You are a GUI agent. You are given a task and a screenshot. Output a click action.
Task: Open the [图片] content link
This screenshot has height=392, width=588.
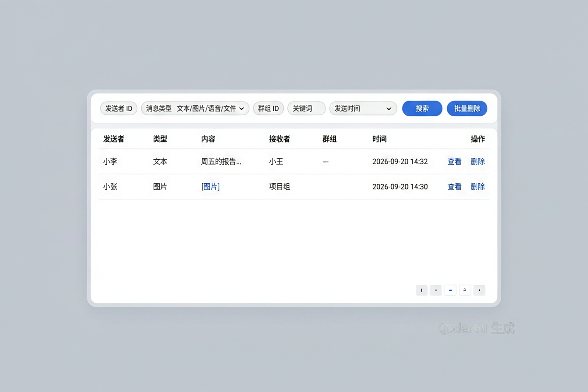(211, 186)
